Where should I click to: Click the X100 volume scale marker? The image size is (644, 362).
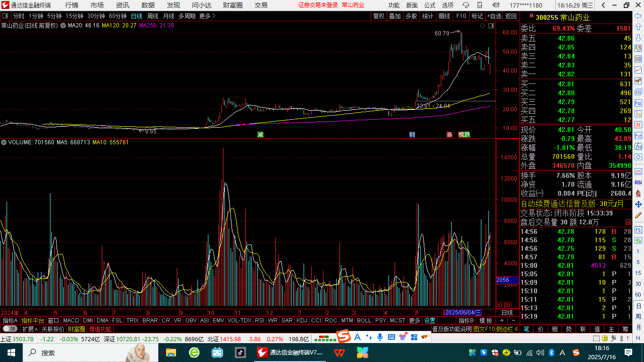click(504, 304)
